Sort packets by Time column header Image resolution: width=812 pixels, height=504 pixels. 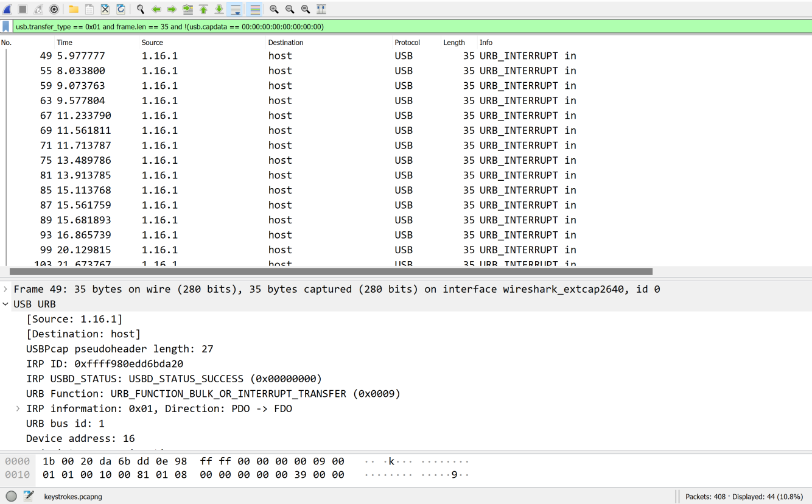click(65, 43)
